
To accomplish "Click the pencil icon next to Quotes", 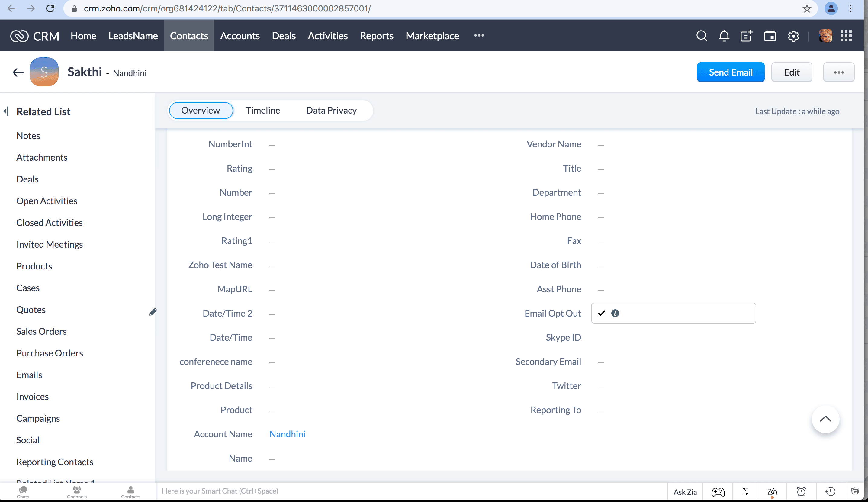I will click(x=153, y=312).
